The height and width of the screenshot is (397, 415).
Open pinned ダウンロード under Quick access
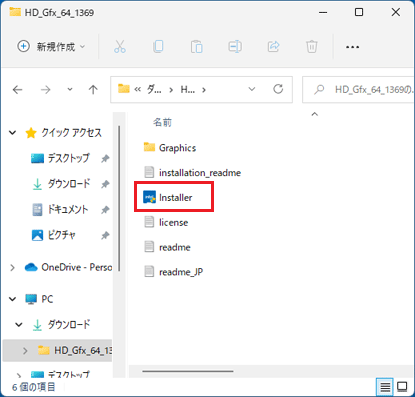pos(69,184)
